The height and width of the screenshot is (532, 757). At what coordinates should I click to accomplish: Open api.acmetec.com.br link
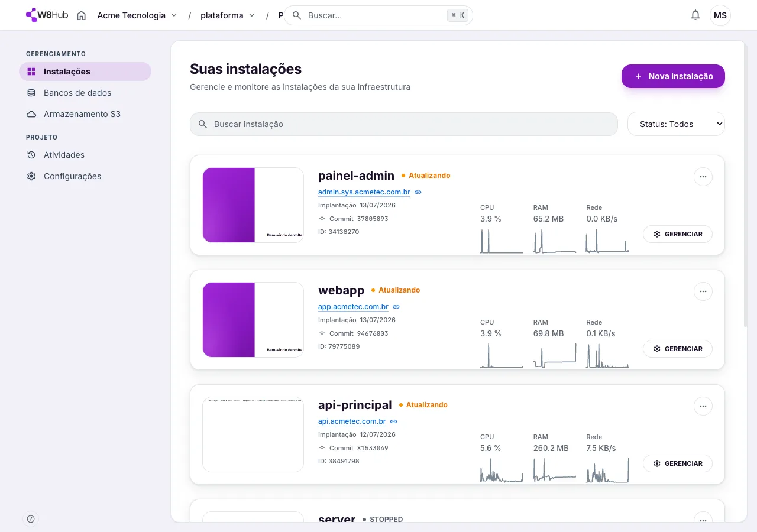click(x=352, y=421)
